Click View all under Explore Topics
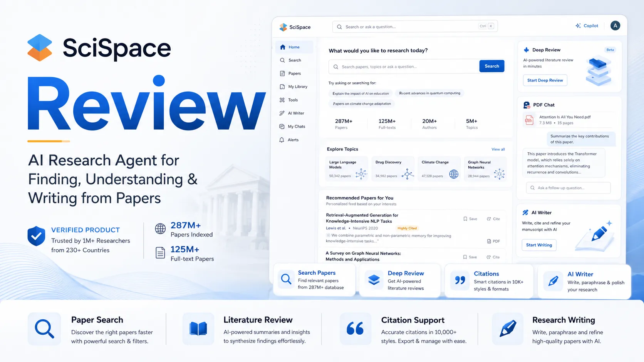644x362 pixels. click(498, 149)
